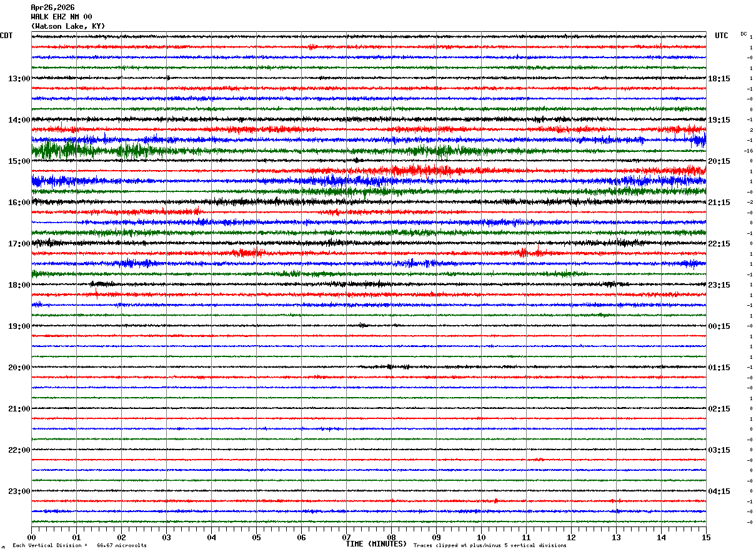Click the 03:15 UTC row label

[719, 450]
